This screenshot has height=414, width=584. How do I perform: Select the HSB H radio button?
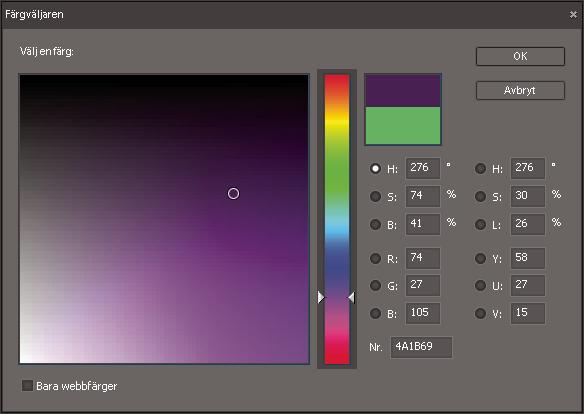pyautogui.click(x=375, y=169)
